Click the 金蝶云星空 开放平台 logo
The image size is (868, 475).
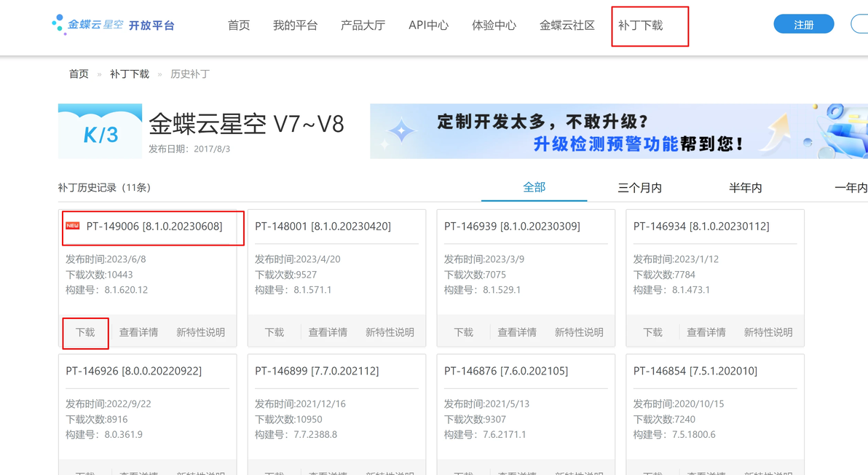click(114, 25)
